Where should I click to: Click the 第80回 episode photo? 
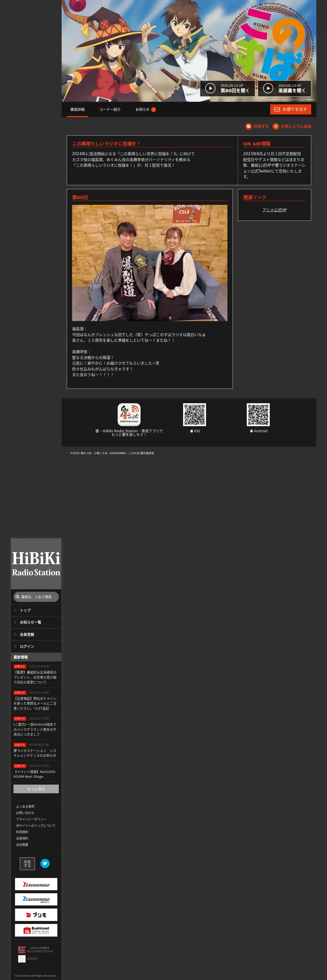[149, 263]
